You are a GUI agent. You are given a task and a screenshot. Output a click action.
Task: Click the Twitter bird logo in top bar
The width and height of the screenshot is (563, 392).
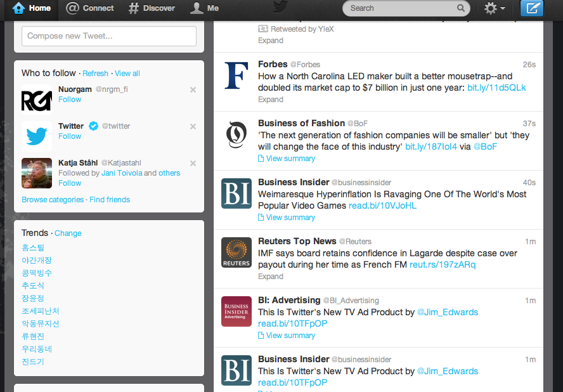tap(281, 7)
